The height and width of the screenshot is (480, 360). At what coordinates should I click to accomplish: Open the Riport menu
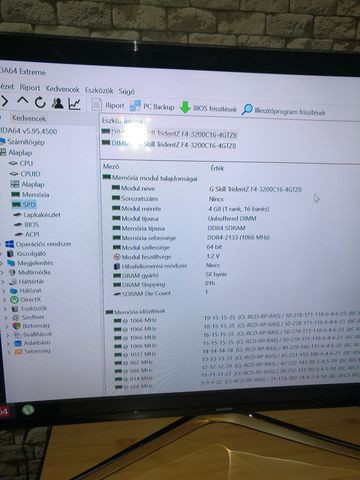[x=30, y=88]
